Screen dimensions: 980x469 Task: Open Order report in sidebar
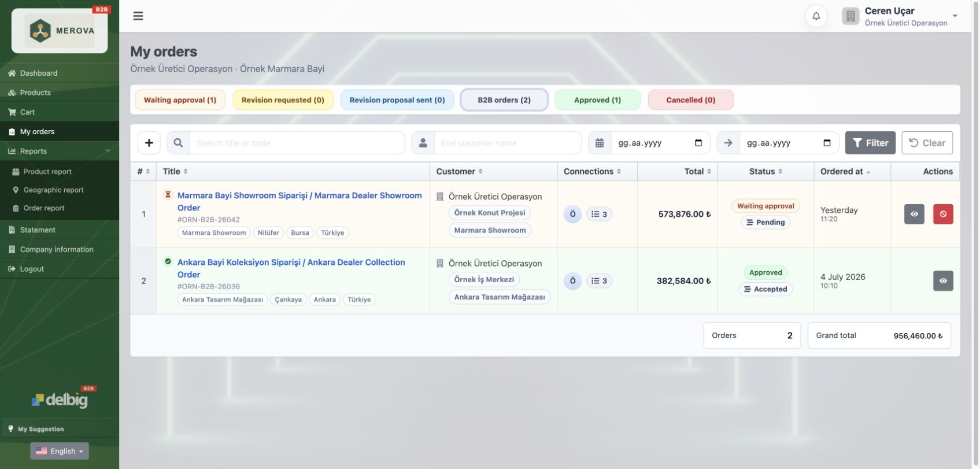pos(60,208)
